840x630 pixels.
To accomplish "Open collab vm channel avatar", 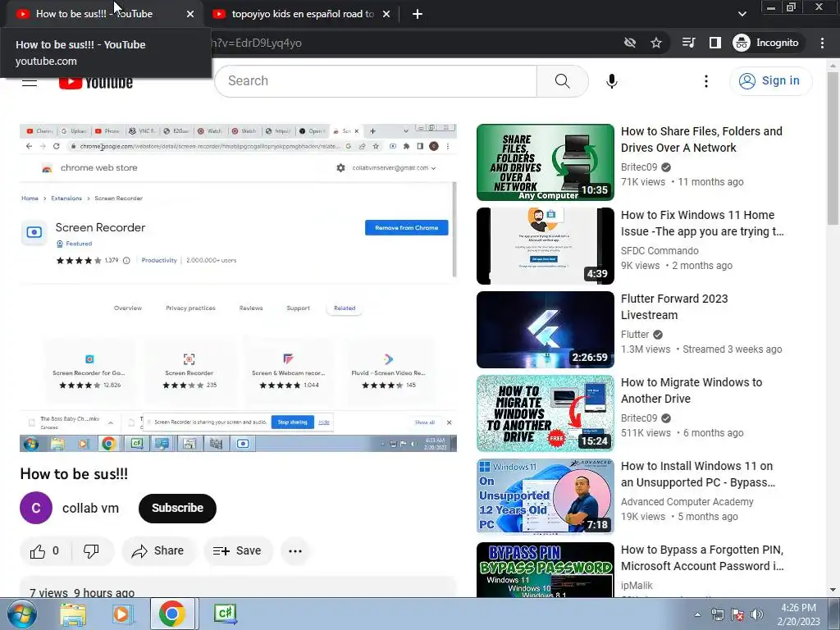I will tap(36, 508).
